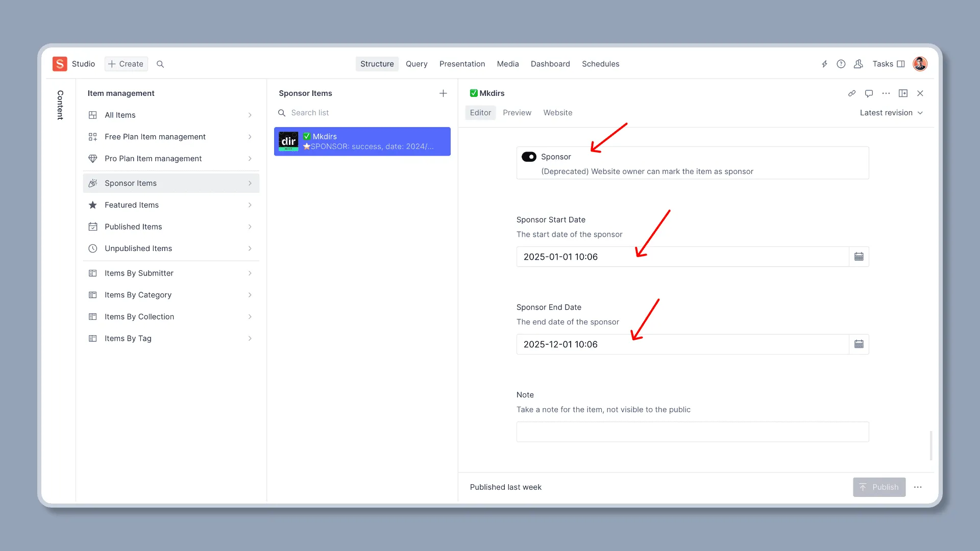Open calendar picker for Sponsor Start Date
Image resolution: width=980 pixels, height=551 pixels.
tap(859, 257)
